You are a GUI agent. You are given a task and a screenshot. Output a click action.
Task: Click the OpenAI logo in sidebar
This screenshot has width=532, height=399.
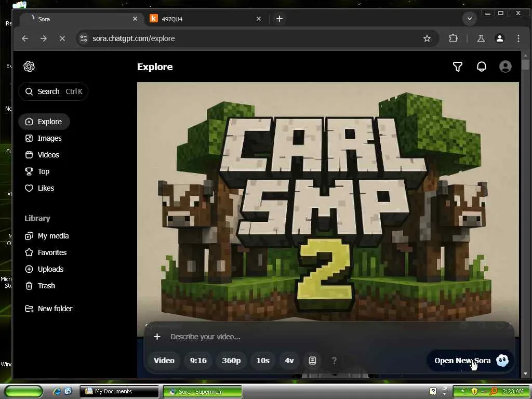tap(29, 66)
